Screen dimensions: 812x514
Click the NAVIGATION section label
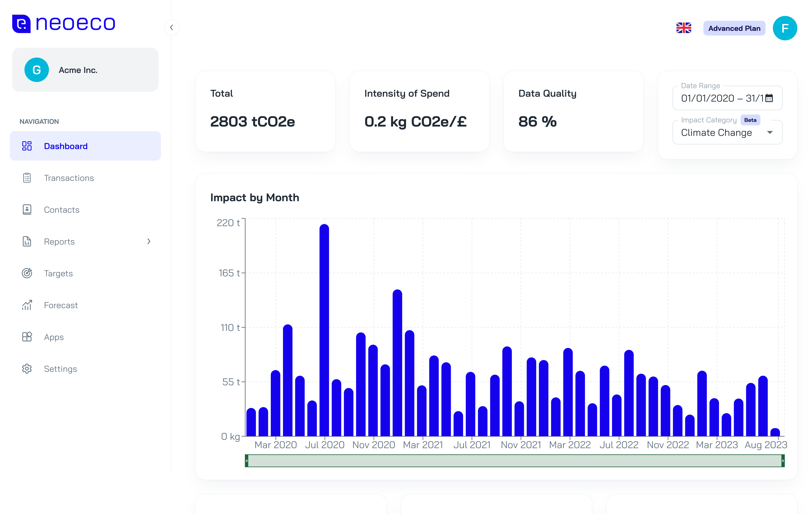(x=39, y=121)
